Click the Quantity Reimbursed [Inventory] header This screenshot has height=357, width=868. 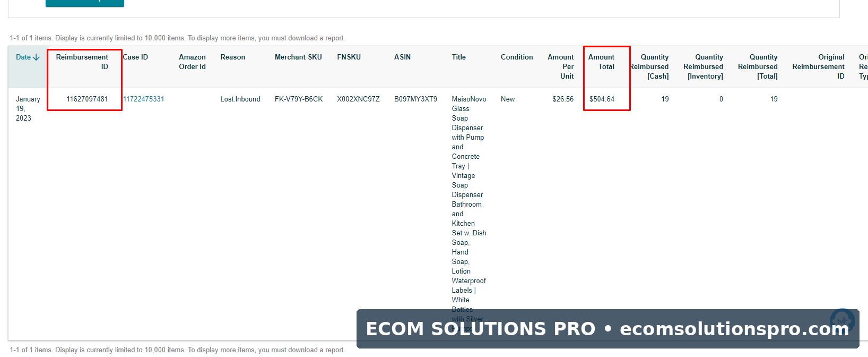tap(704, 66)
